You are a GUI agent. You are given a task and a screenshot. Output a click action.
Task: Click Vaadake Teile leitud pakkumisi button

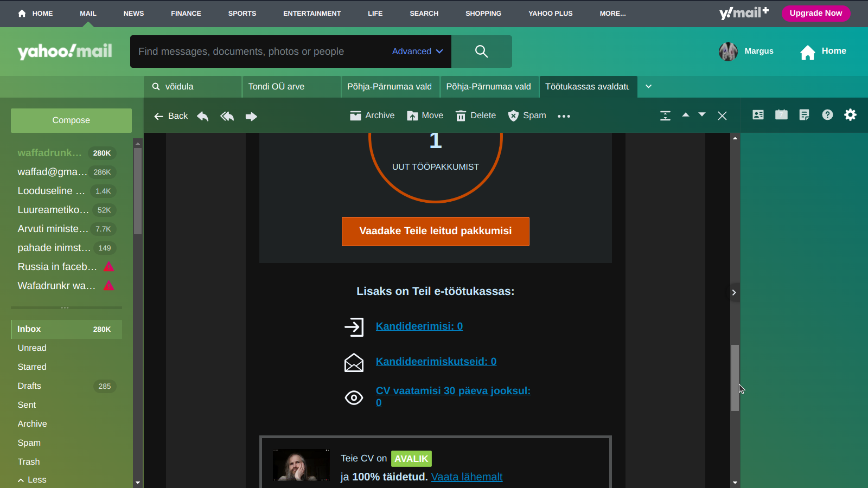pyautogui.click(x=436, y=232)
